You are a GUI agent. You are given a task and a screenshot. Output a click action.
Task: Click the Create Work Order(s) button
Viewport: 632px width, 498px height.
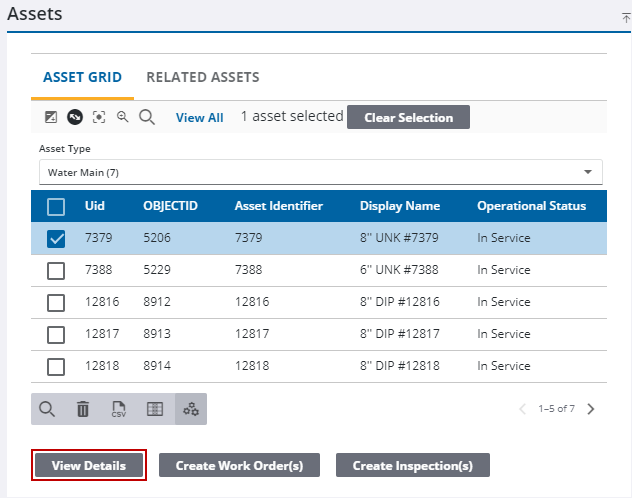[239, 466]
